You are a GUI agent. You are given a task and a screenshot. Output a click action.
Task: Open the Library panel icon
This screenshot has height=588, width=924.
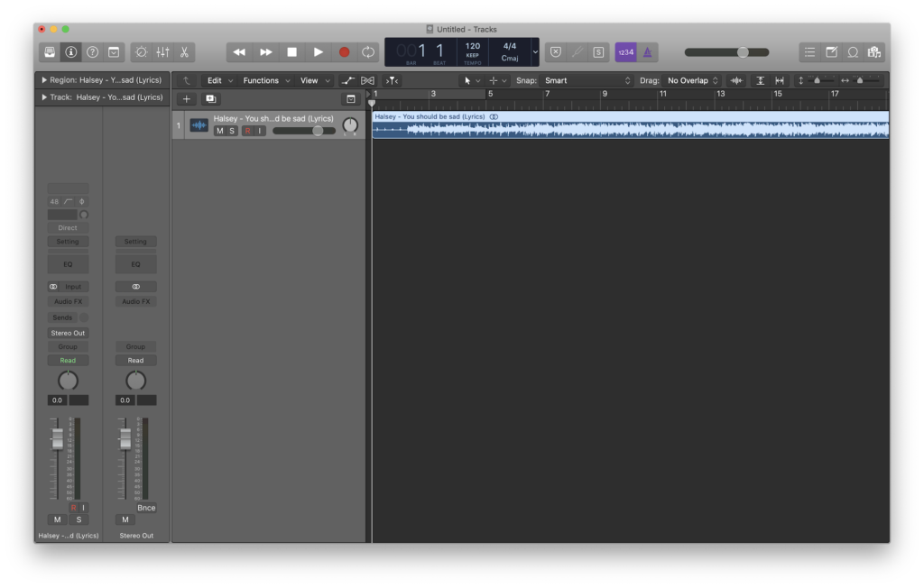[50, 52]
